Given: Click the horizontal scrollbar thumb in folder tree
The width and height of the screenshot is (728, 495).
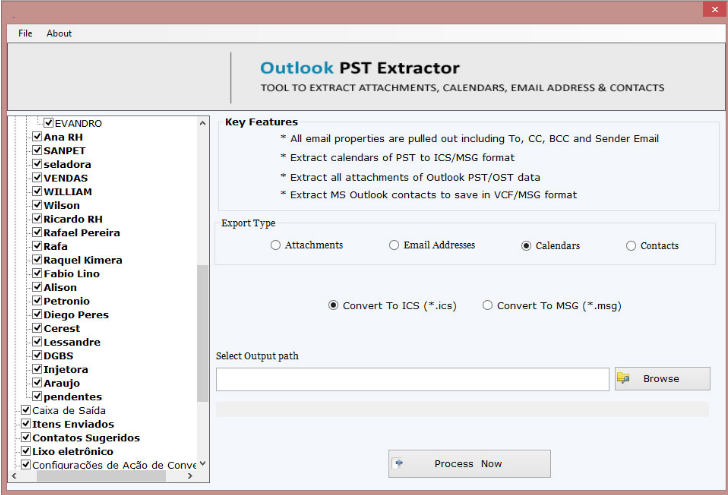Looking at the screenshot, I should [101, 476].
